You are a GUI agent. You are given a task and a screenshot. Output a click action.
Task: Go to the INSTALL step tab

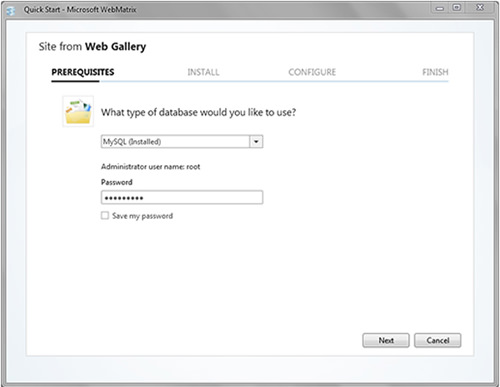[x=203, y=72]
